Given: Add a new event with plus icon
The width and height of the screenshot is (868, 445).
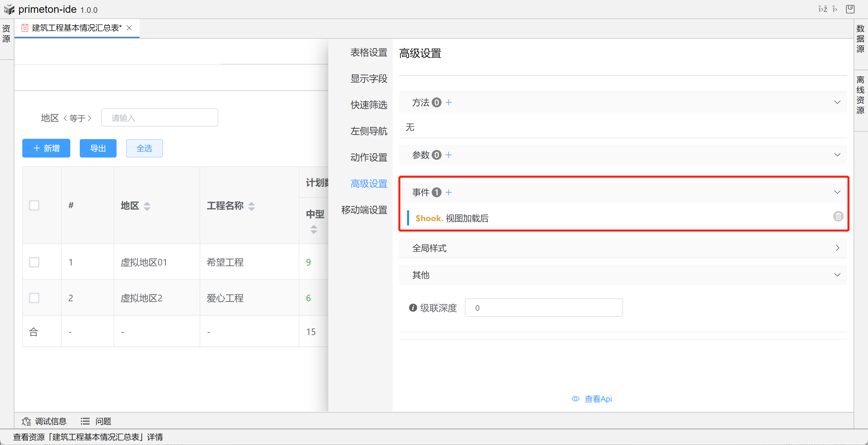Looking at the screenshot, I should 448,192.
